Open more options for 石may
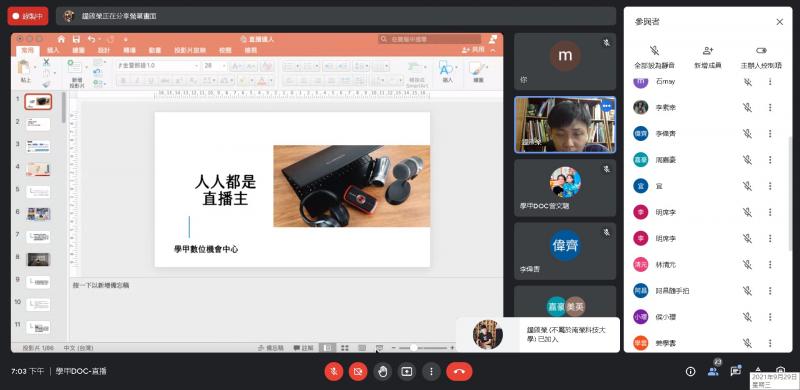800x390 pixels. (770, 82)
